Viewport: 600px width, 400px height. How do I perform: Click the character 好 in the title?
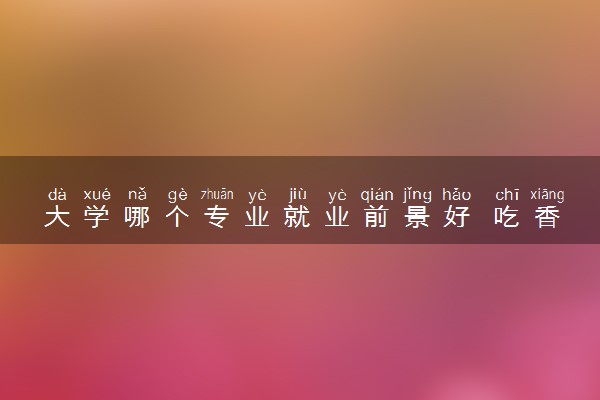pyautogui.click(x=457, y=217)
